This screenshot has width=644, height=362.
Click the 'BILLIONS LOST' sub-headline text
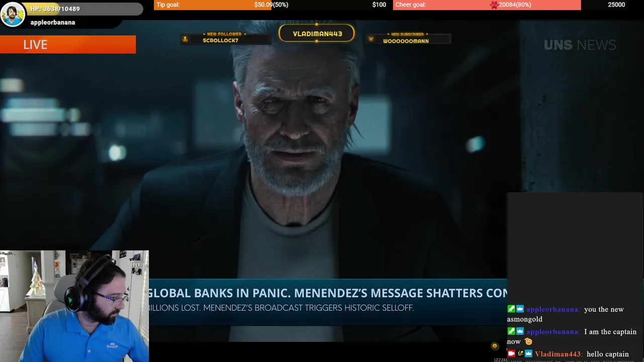(x=281, y=308)
